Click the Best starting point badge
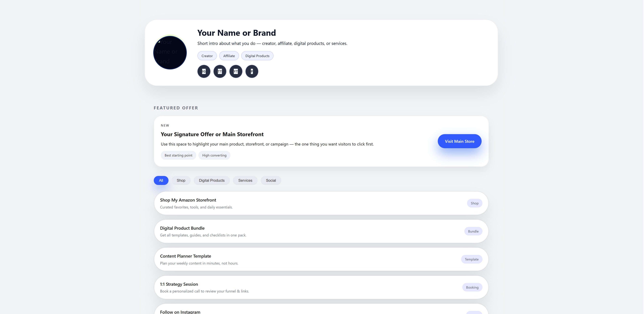The height and width of the screenshot is (314, 644). click(x=178, y=155)
